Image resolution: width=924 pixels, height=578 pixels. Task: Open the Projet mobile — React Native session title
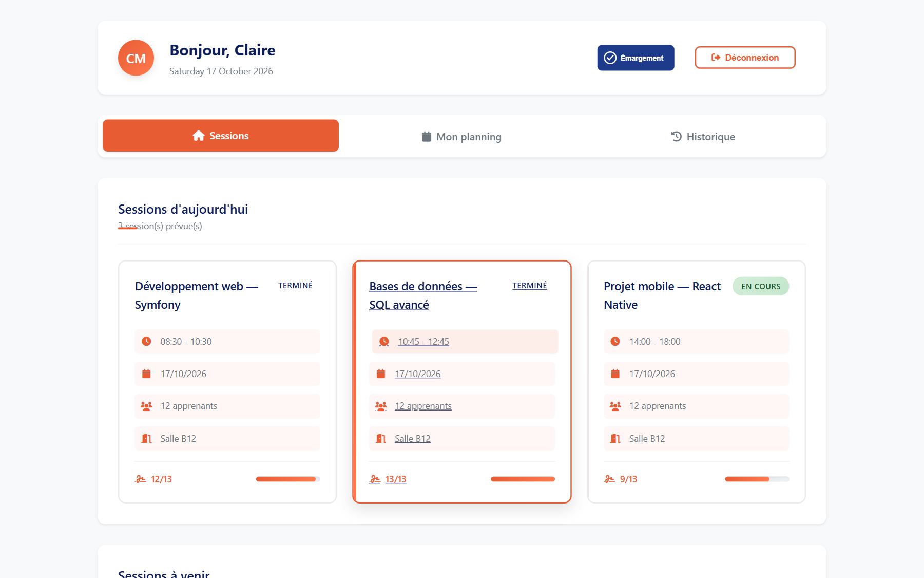pos(662,295)
